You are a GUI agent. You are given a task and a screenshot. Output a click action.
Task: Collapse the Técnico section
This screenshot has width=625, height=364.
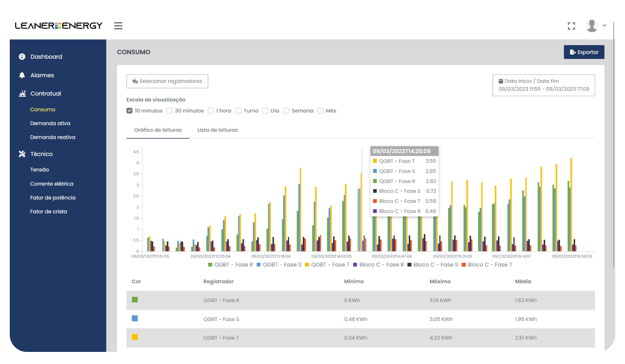(41, 154)
